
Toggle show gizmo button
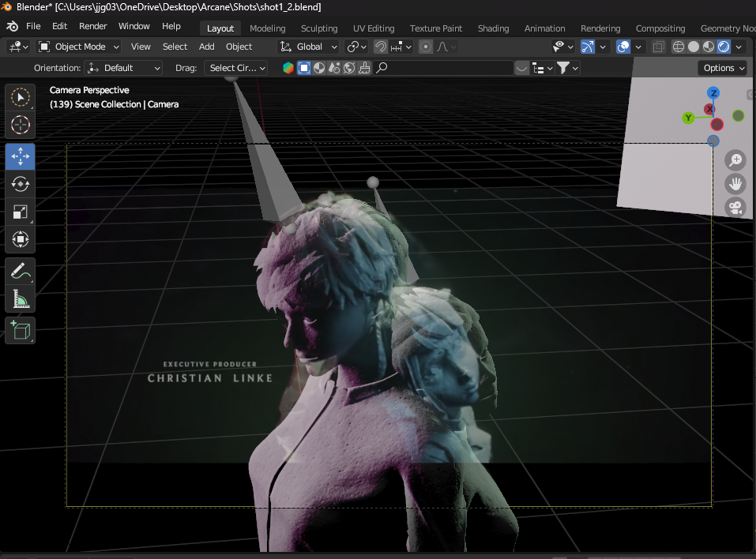coord(588,47)
